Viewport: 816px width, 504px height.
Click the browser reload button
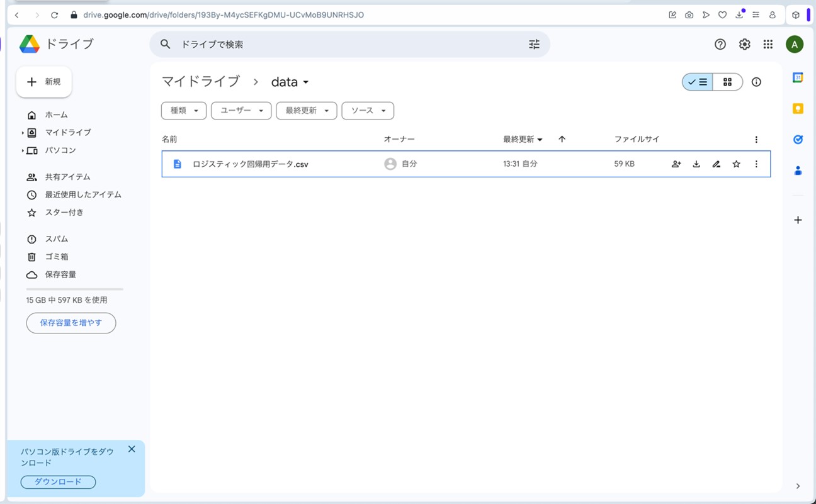point(54,14)
